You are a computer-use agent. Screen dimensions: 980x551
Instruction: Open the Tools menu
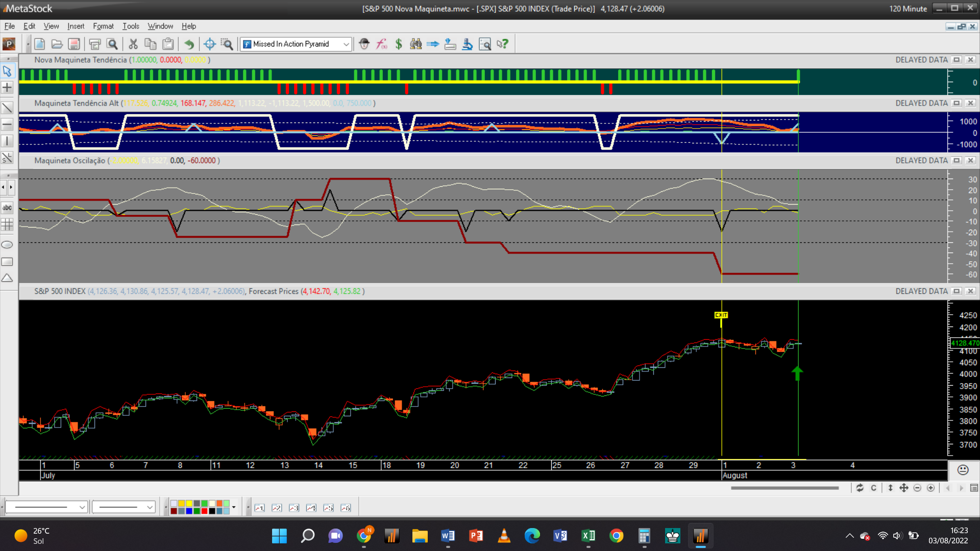click(131, 26)
